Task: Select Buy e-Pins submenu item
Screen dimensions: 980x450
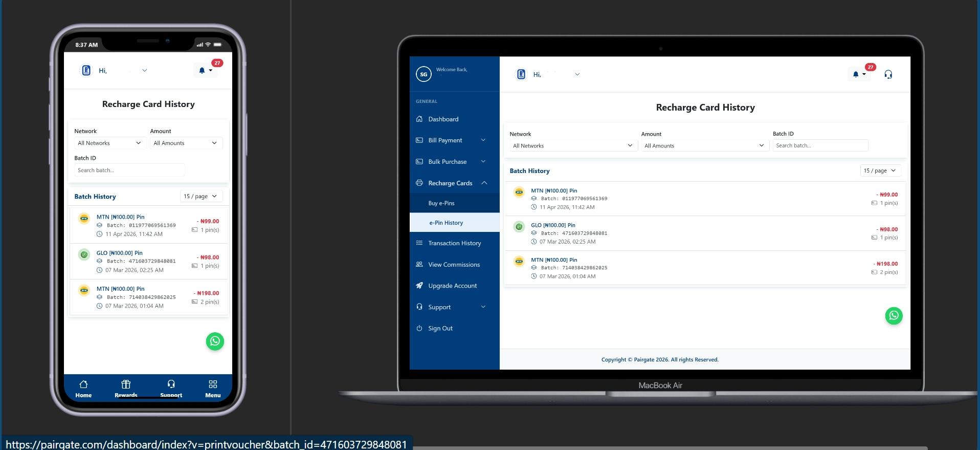Action: [455, 203]
